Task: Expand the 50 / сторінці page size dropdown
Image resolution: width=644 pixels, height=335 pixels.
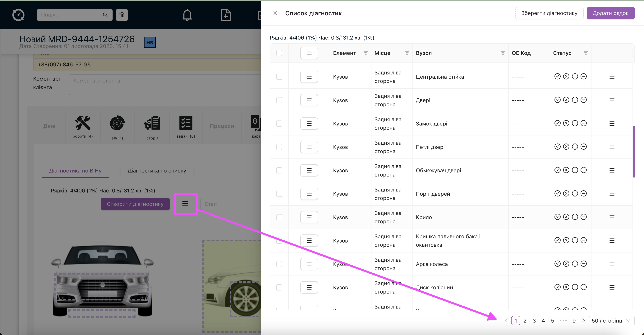Action: [611, 320]
